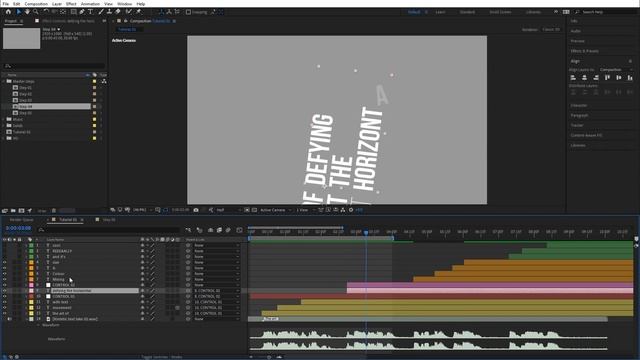Click the Home icon in the toolbar

click(x=8, y=12)
